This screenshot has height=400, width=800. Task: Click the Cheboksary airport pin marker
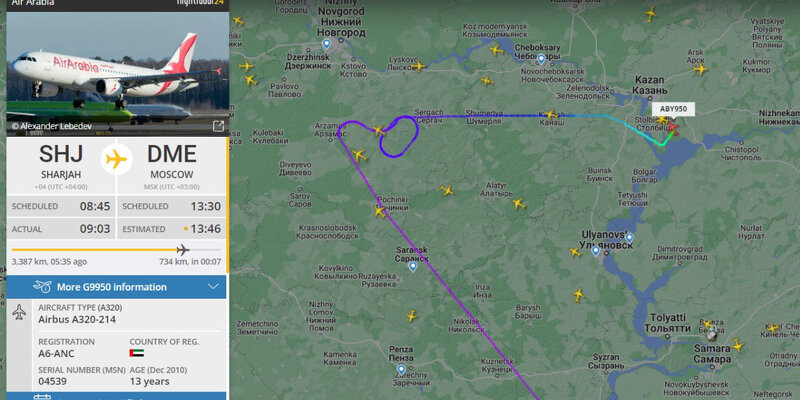tap(541, 59)
